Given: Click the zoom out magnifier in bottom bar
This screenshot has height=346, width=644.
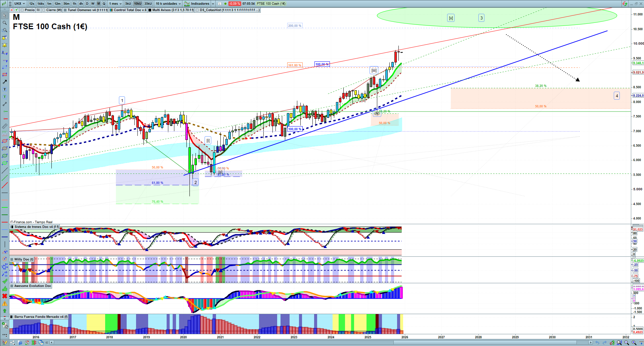Looking at the screenshot, I should 627,343.
